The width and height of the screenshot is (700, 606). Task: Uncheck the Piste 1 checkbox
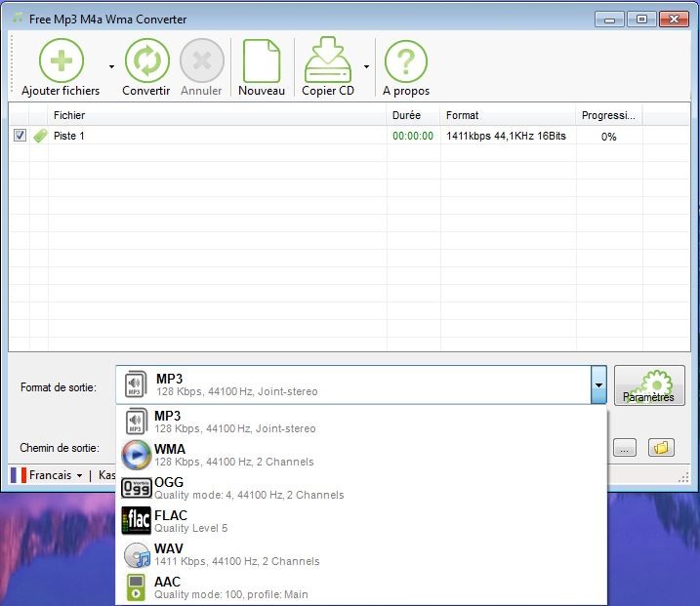pyautogui.click(x=20, y=137)
